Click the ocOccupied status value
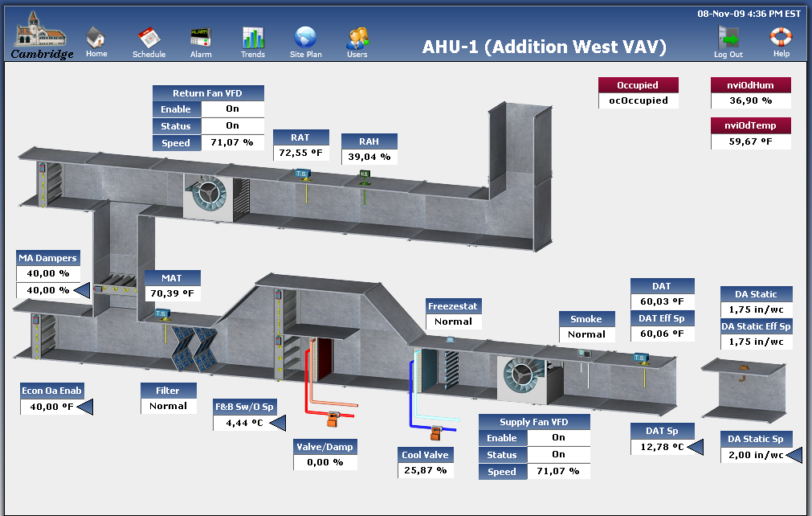812x516 pixels. (x=638, y=100)
